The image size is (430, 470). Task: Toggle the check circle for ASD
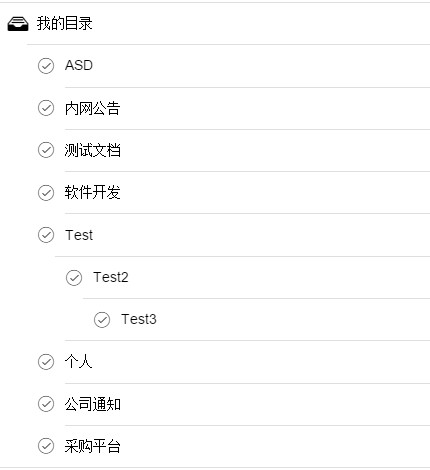point(46,66)
